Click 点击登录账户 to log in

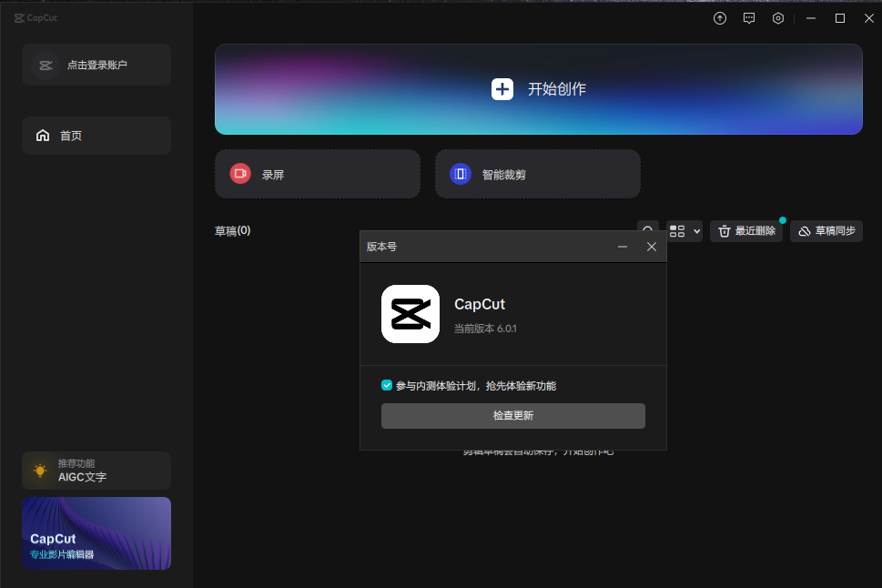pyautogui.click(x=96, y=65)
